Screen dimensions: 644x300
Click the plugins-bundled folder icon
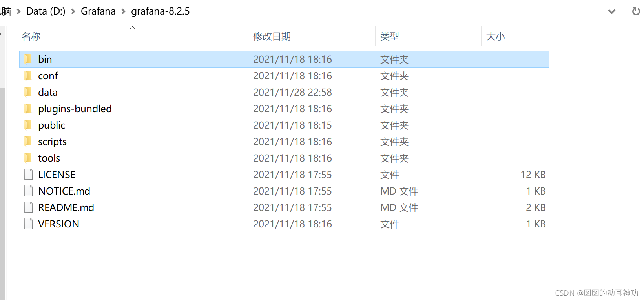28,109
